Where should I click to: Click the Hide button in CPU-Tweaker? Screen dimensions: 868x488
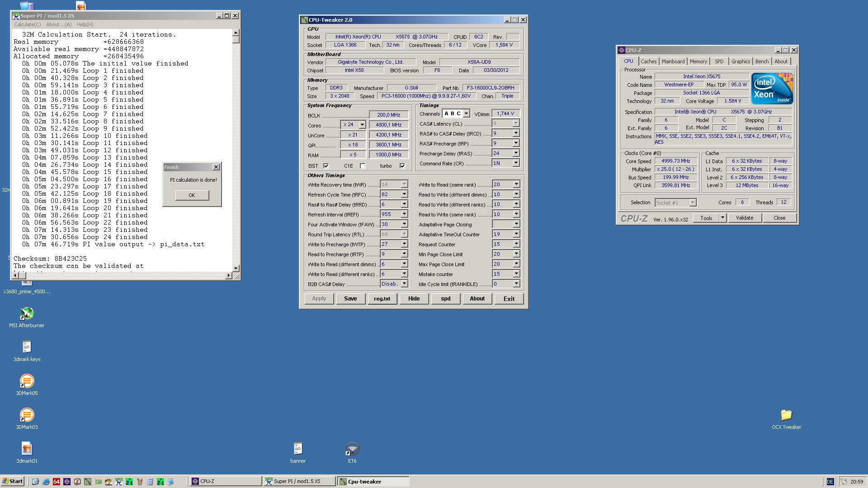coord(414,299)
